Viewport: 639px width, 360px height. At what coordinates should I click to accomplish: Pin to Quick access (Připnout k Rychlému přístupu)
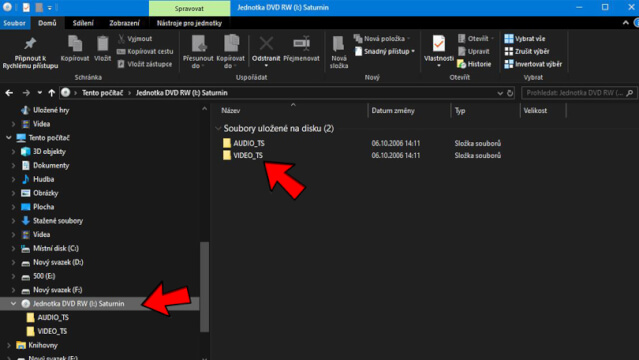30,53
